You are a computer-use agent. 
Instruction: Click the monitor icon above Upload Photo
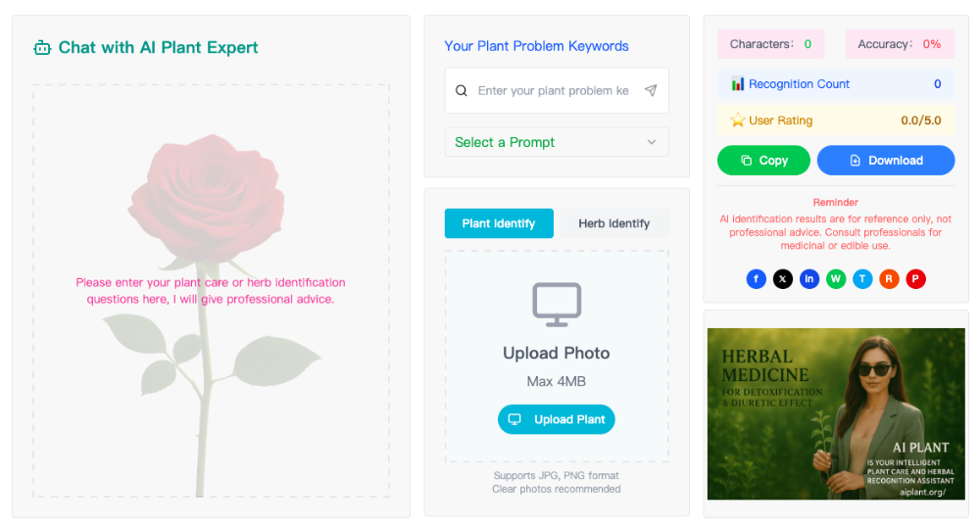(x=557, y=305)
